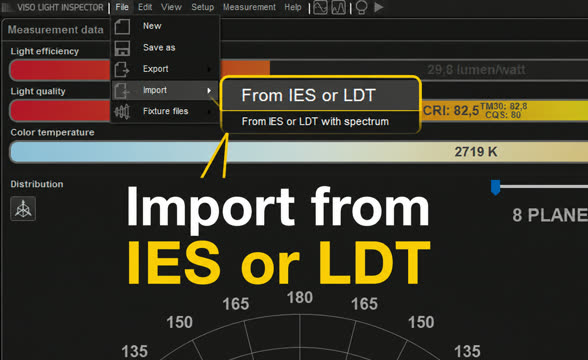Open the Setup menu

pyautogui.click(x=202, y=7)
